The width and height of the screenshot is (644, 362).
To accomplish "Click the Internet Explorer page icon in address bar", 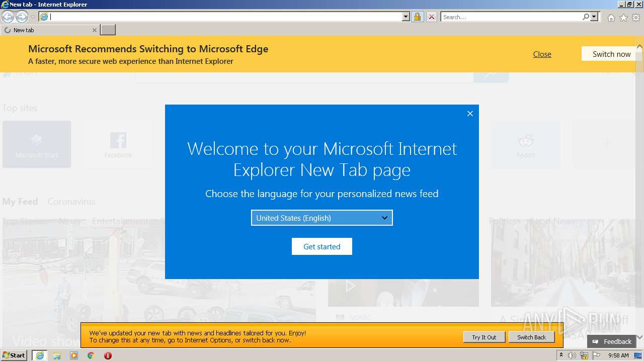I will 44,17.
